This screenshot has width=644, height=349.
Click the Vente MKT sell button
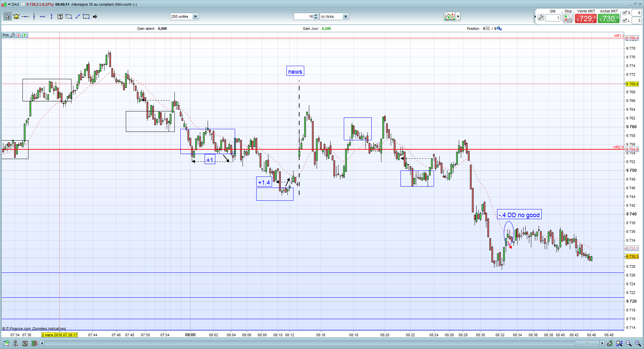[586, 18]
